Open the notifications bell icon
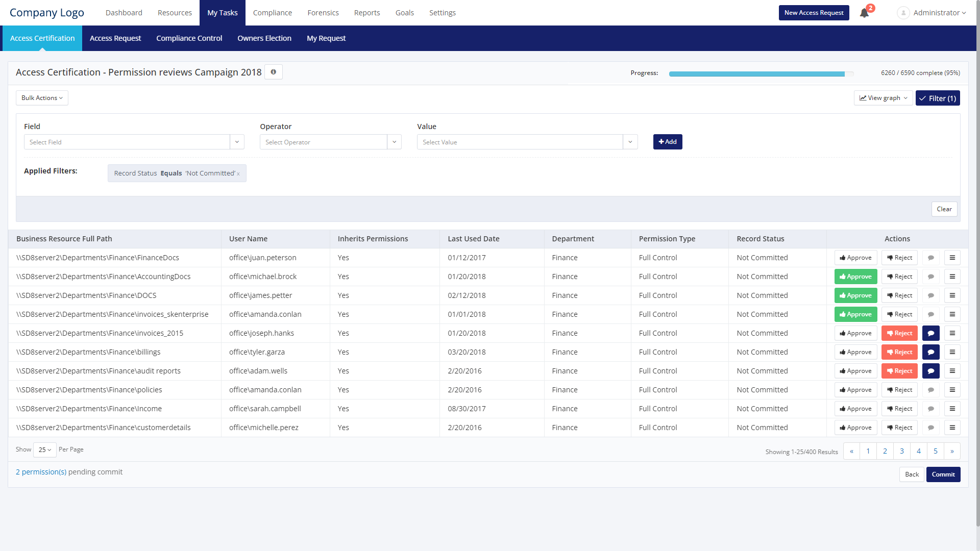 click(864, 13)
